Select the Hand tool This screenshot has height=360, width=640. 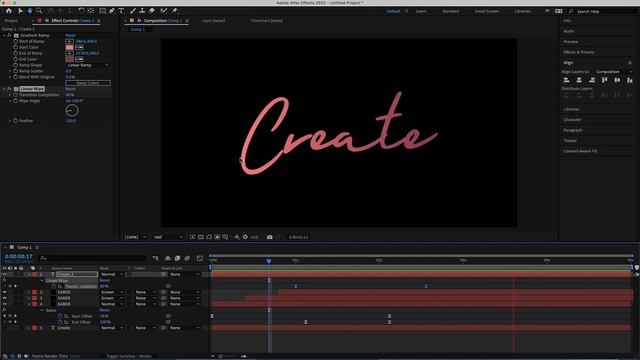(30, 11)
